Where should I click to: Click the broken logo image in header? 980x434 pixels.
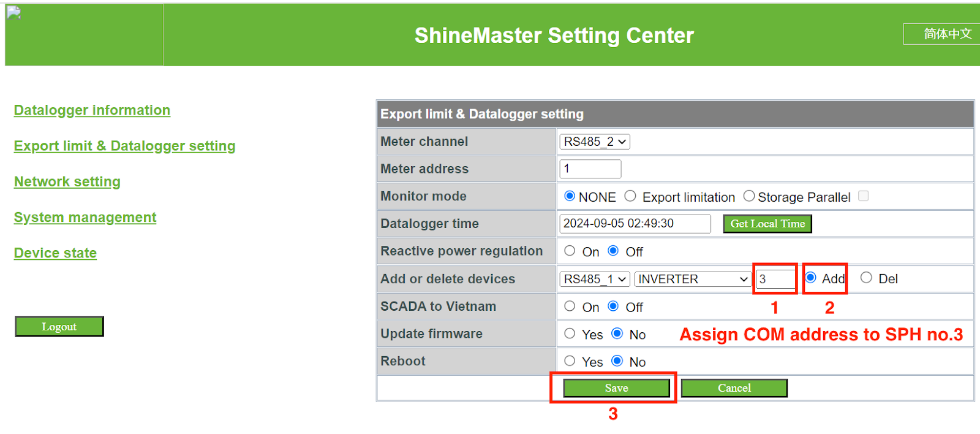point(14,13)
